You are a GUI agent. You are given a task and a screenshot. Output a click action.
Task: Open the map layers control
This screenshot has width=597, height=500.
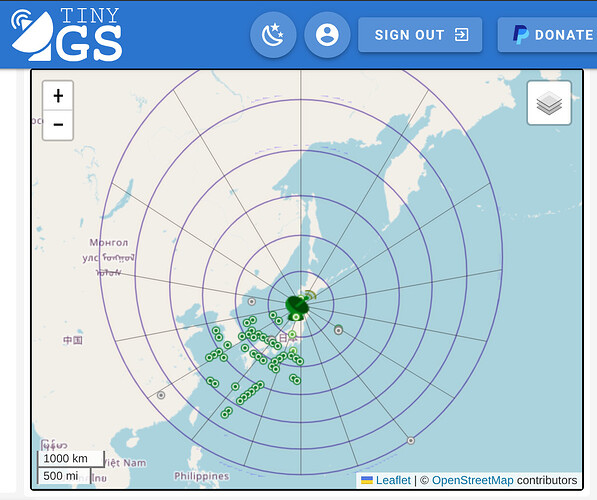coord(549,103)
